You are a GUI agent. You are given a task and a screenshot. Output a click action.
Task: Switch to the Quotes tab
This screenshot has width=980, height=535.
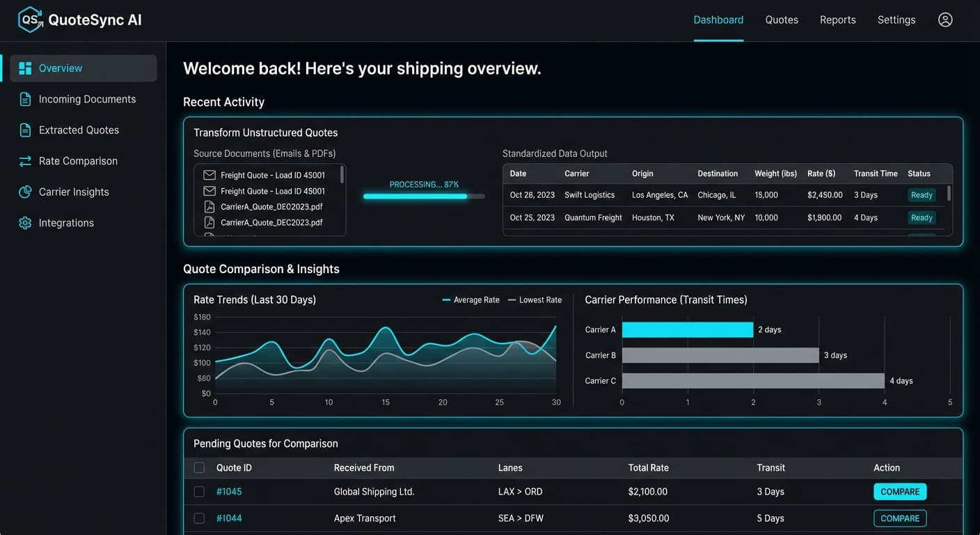coord(781,20)
